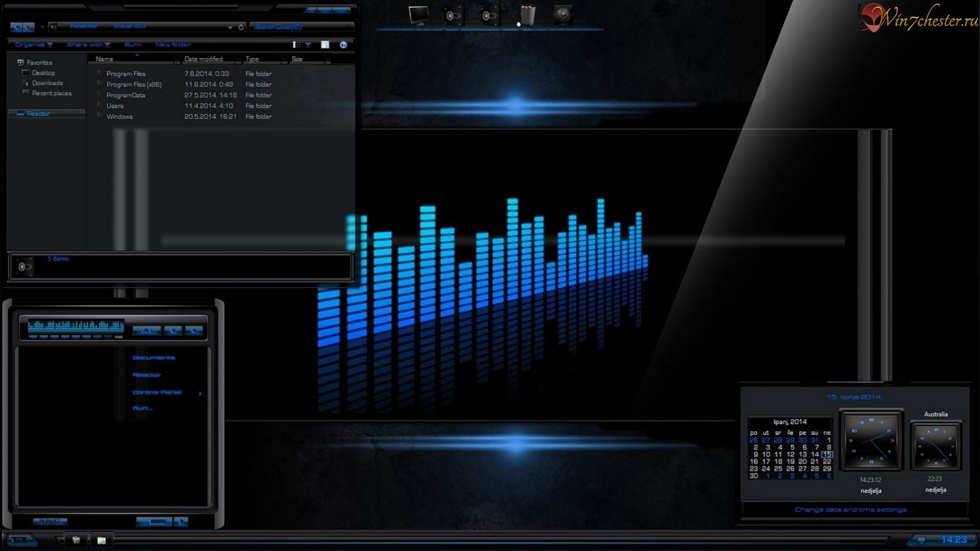Open the Date modified column dropdown
This screenshot has height=551, width=980.
(238, 59)
